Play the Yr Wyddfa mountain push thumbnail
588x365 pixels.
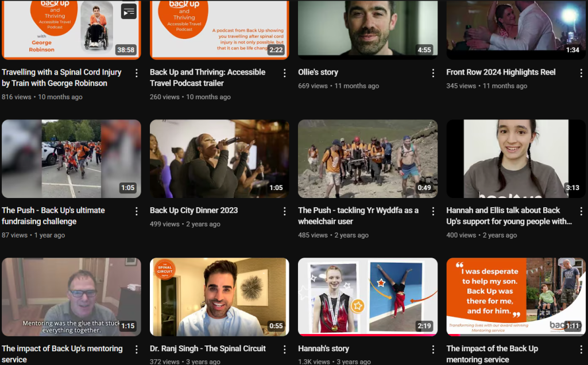(367, 158)
